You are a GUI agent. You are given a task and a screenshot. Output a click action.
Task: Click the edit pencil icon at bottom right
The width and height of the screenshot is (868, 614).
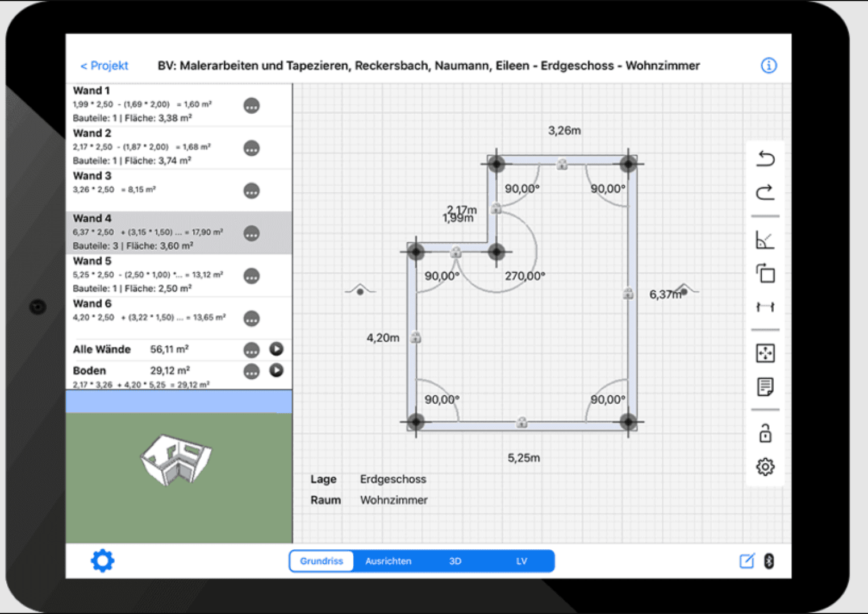click(x=747, y=561)
